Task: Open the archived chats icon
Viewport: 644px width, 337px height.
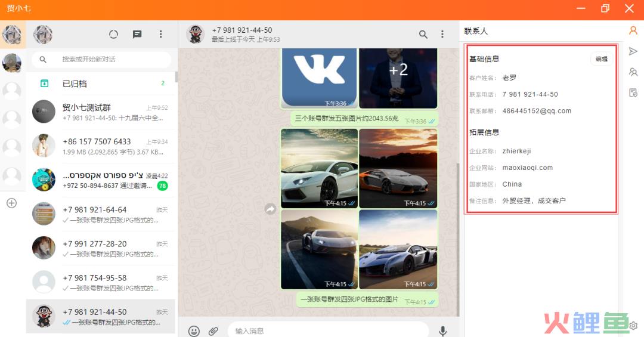Action: pyautogui.click(x=44, y=84)
